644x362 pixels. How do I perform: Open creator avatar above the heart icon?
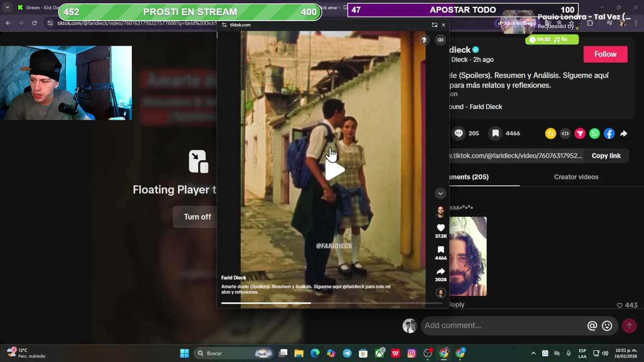pyautogui.click(x=441, y=211)
